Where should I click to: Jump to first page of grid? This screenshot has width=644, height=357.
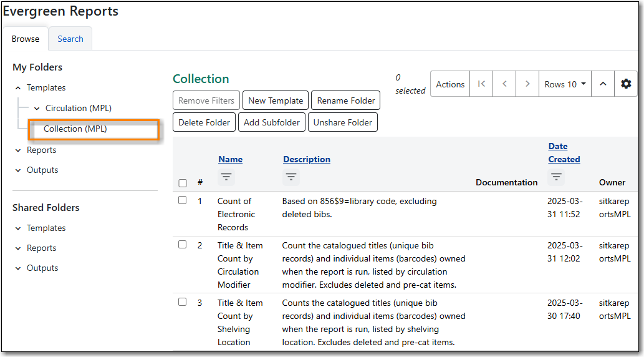481,84
